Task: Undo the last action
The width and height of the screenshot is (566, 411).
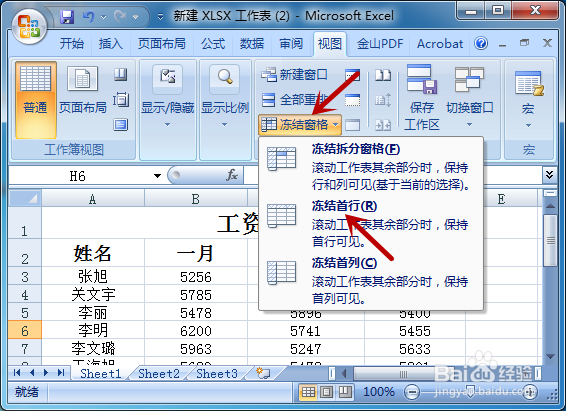Action: 88,17
